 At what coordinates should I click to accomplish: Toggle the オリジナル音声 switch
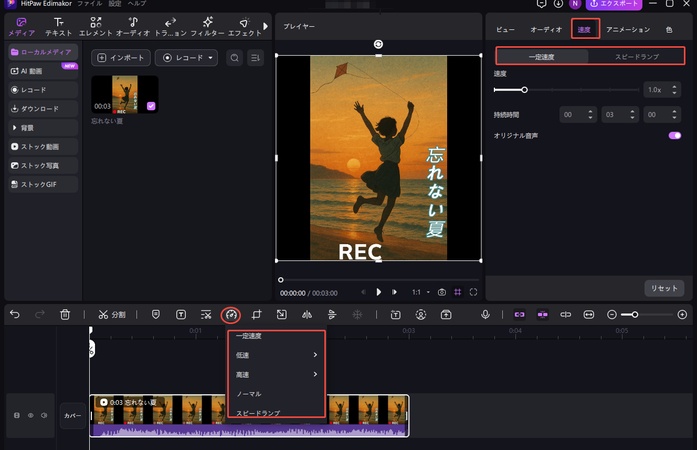674,135
